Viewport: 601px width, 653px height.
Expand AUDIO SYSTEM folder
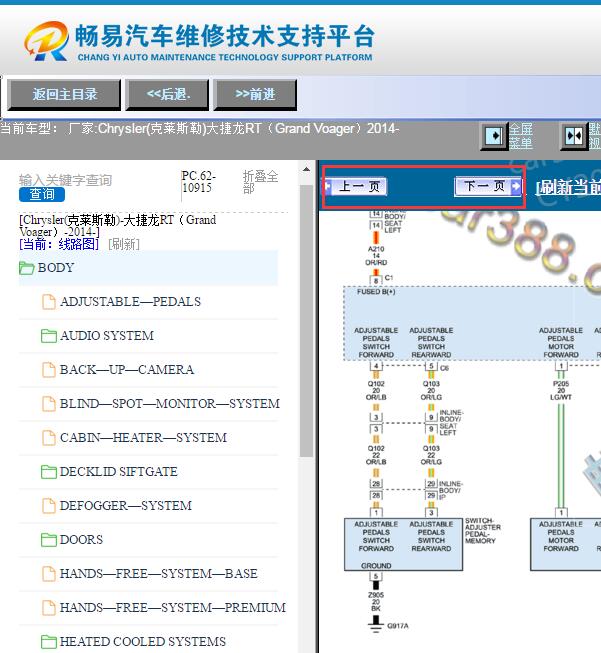[107, 335]
